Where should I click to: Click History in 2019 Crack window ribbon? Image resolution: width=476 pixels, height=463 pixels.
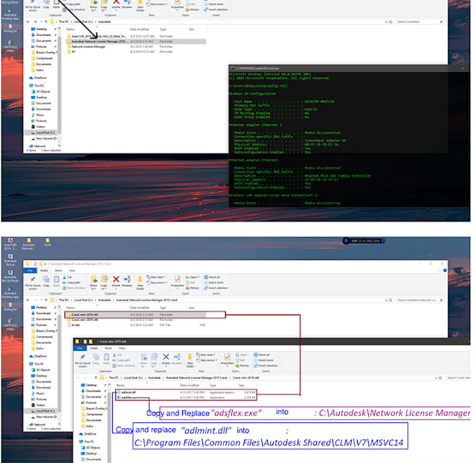[192, 288]
